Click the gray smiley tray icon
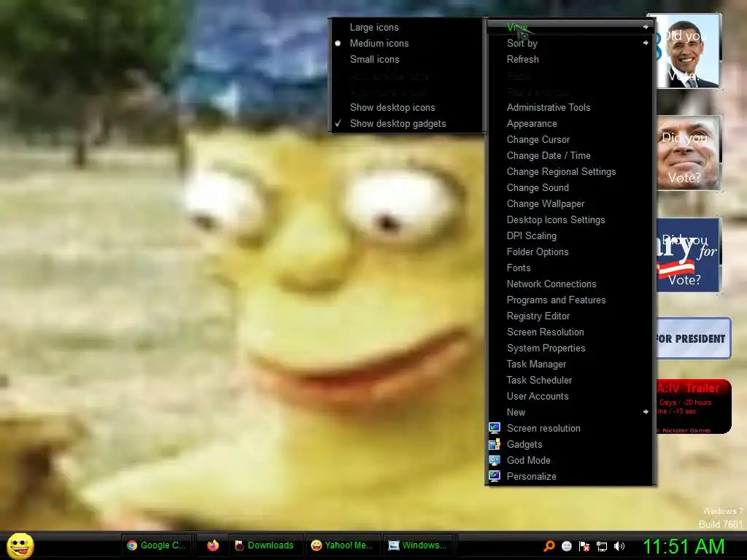747x560 pixels. (566, 545)
